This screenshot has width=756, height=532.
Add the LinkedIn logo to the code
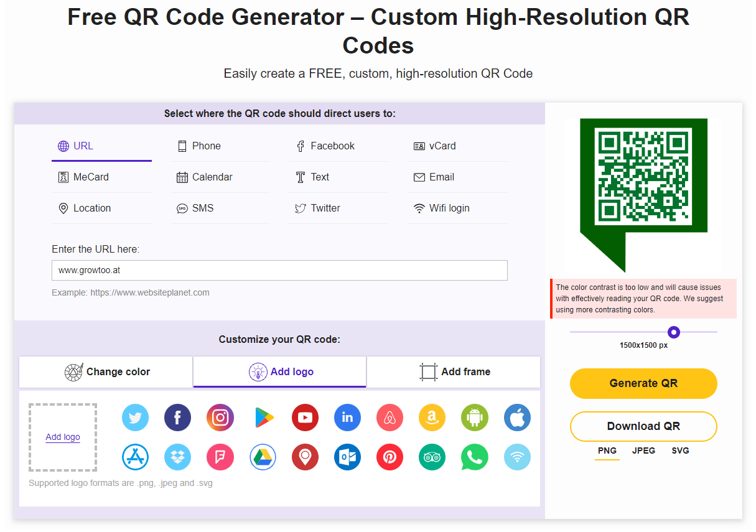[x=347, y=418]
